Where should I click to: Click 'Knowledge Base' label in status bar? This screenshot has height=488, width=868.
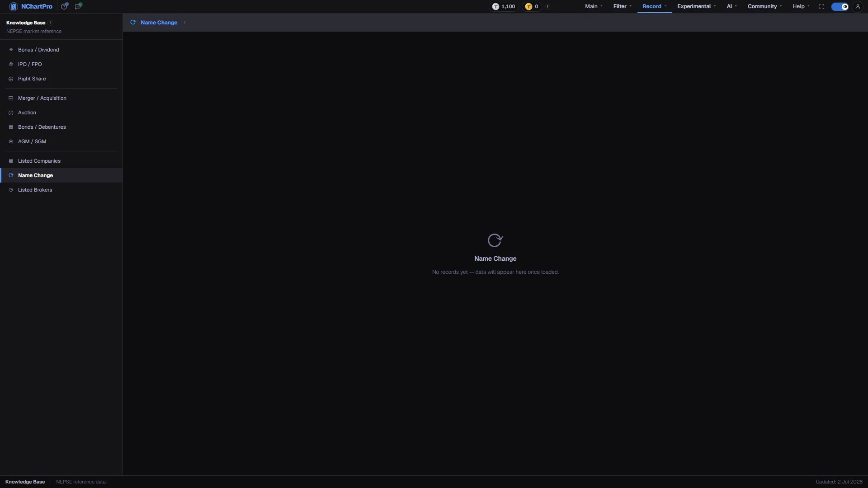pyautogui.click(x=25, y=482)
